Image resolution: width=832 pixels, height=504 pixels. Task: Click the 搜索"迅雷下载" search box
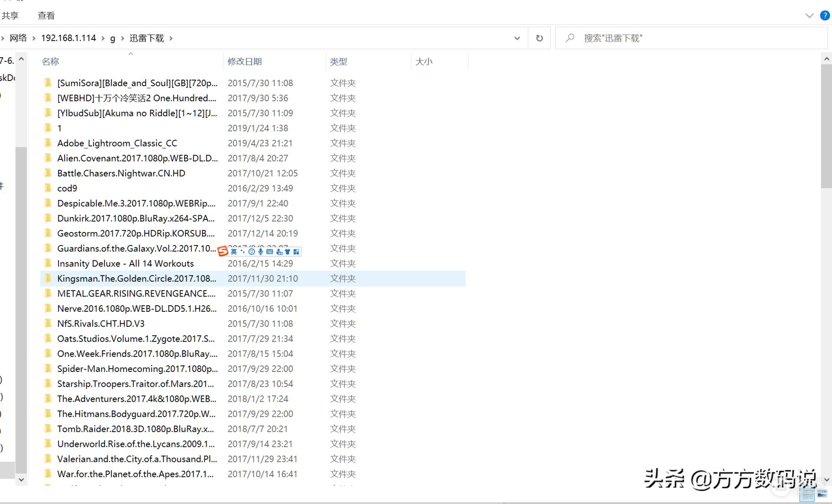point(692,38)
